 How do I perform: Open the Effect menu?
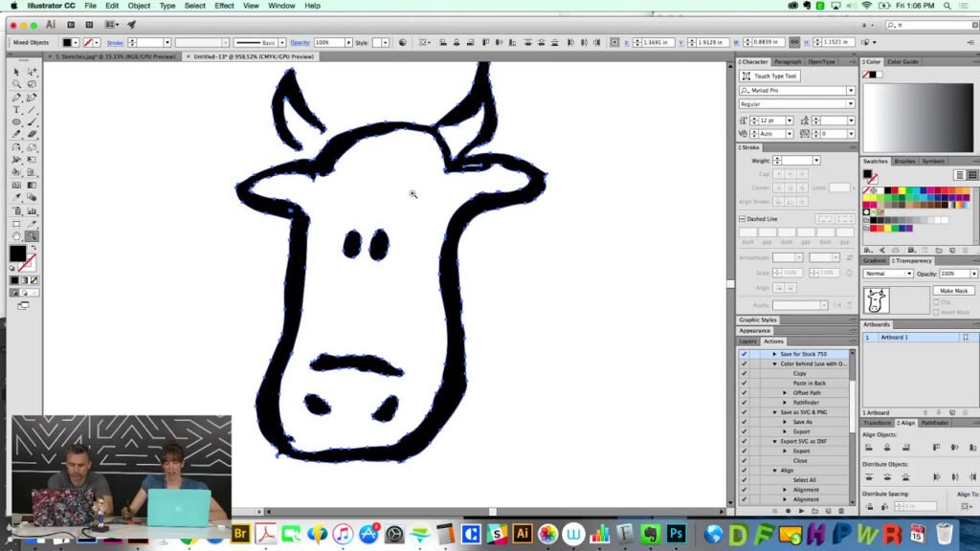pyautogui.click(x=224, y=6)
